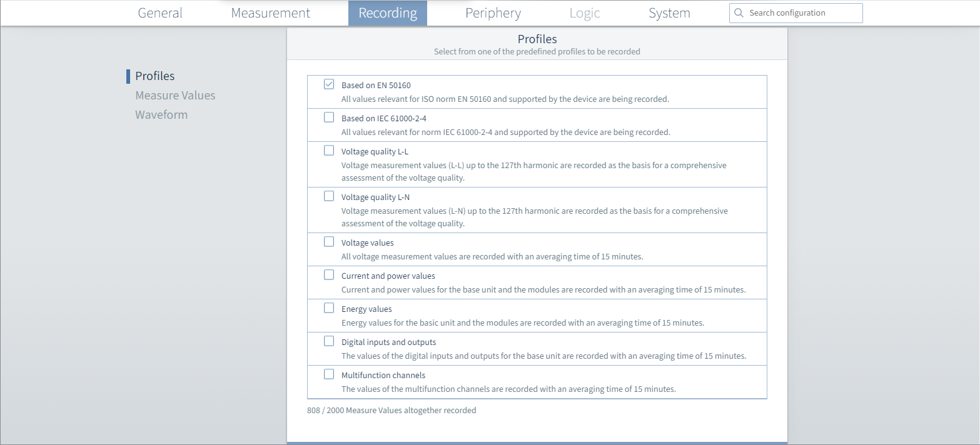
Task: Enable recording of Current and power values
Action: click(329, 274)
